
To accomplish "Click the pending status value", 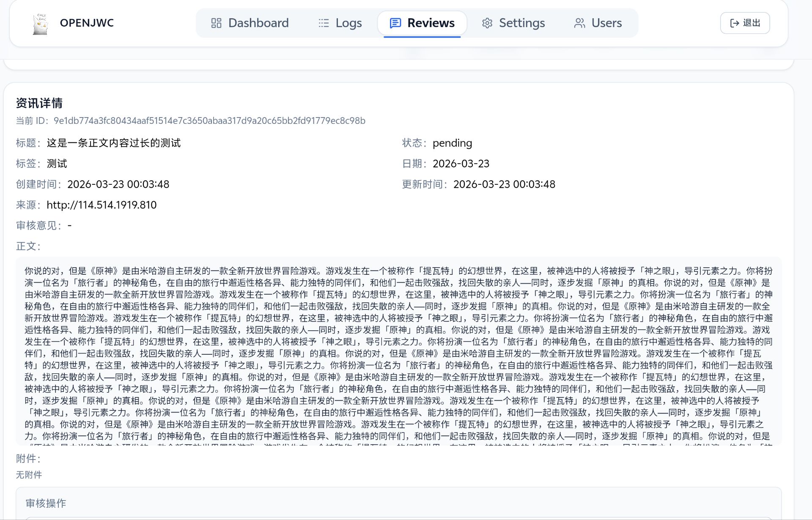I will pyautogui.click(x=452, y=143).
